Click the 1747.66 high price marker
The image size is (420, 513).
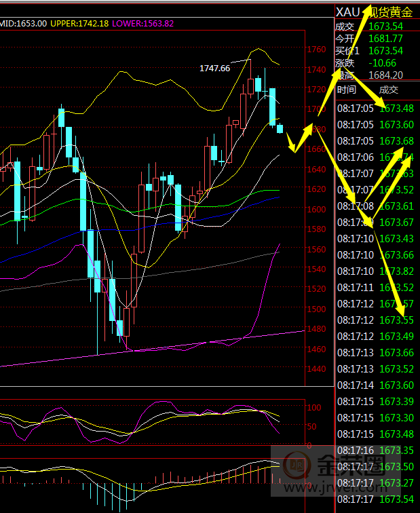tap(214, 69)
